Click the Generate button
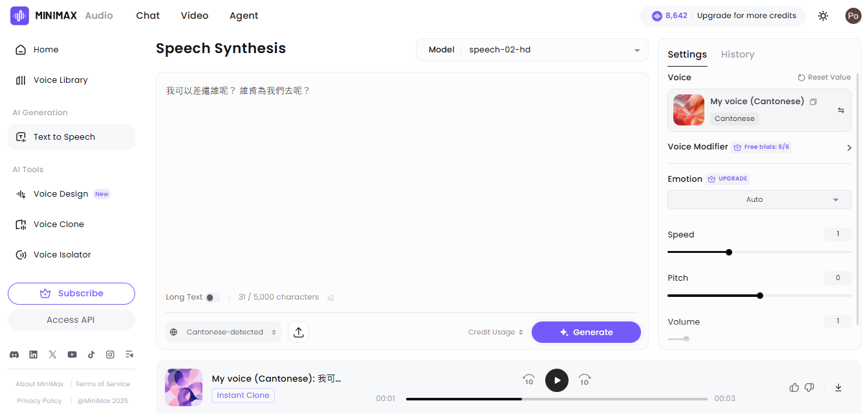 [586, 332]
